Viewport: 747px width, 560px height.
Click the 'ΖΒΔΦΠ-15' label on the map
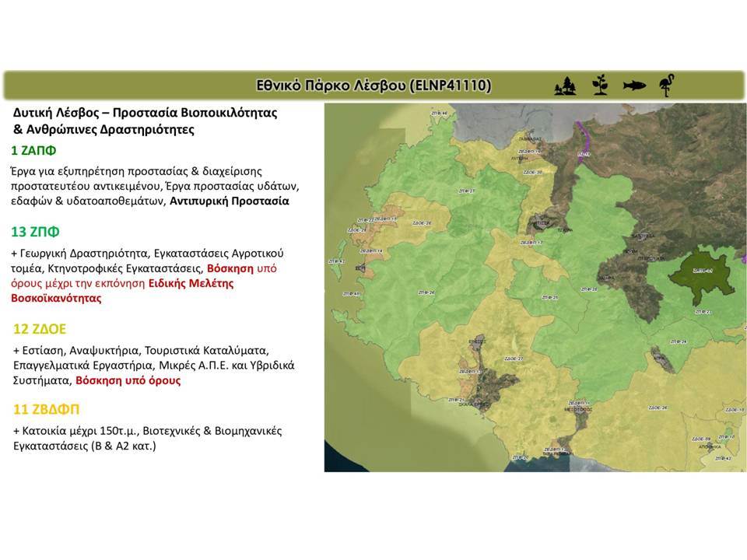coord(385,219)
